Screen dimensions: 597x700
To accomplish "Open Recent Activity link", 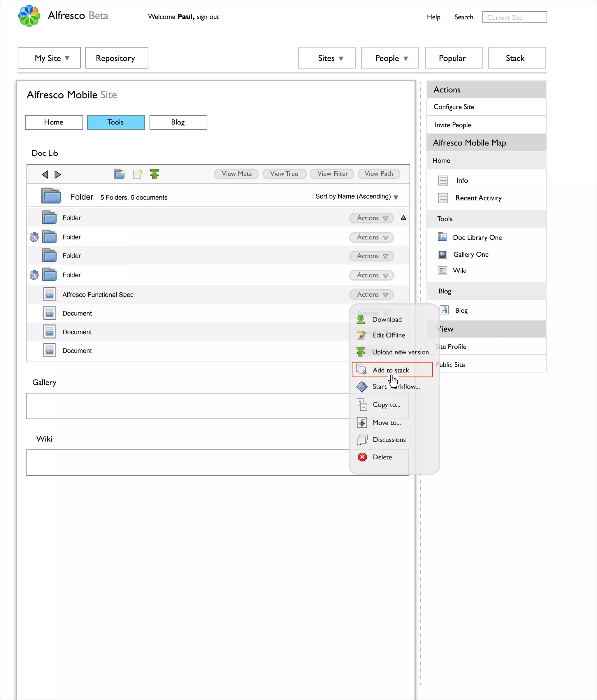I will click(478, 198).
